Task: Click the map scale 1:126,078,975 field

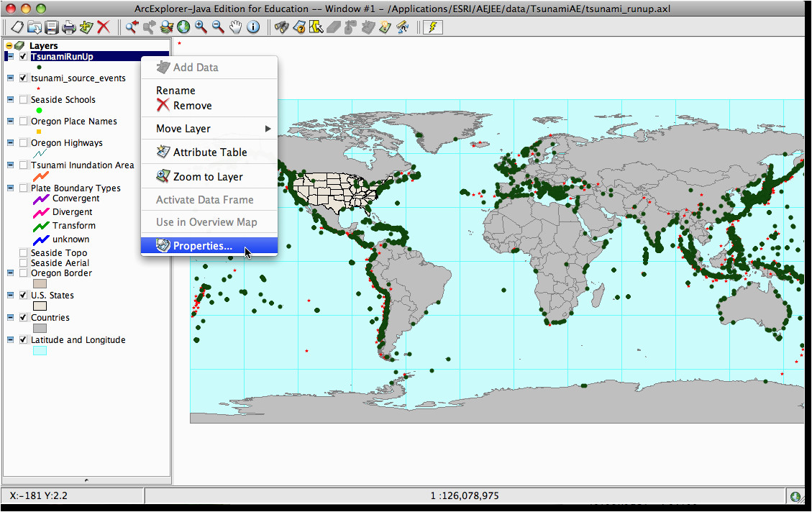Action: 465,496
